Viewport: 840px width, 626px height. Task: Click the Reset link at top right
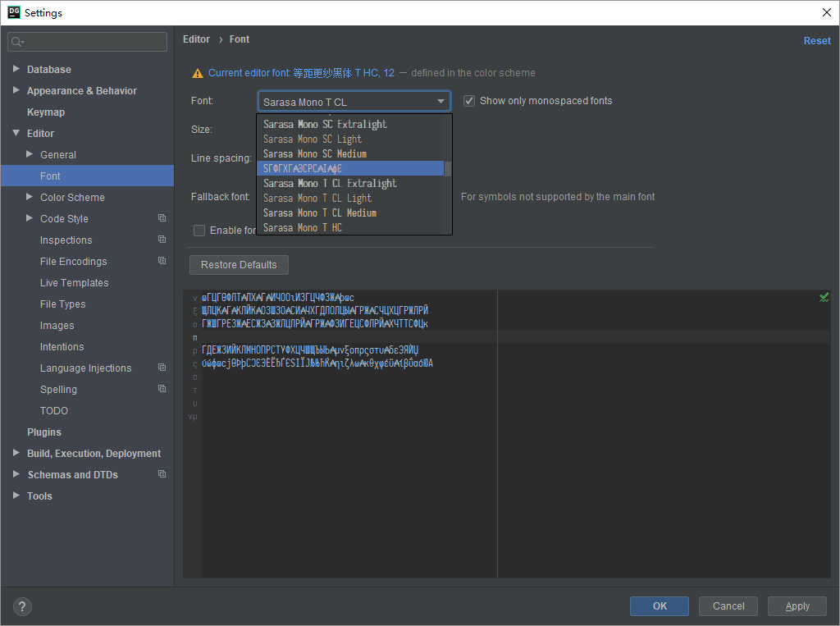[817, 40]
